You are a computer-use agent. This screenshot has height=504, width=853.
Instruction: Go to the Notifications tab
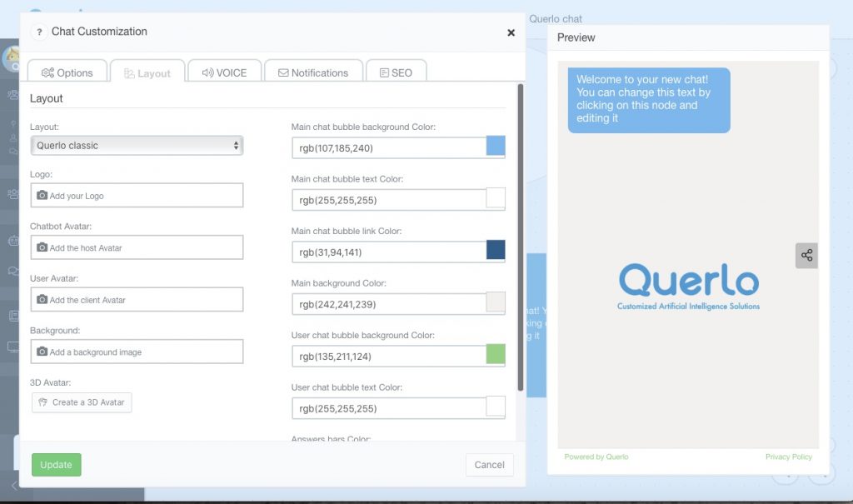click(313, 72)
